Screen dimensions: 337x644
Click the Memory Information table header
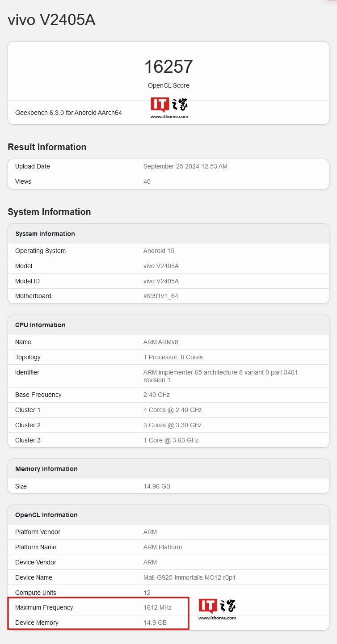click(46, 469)
